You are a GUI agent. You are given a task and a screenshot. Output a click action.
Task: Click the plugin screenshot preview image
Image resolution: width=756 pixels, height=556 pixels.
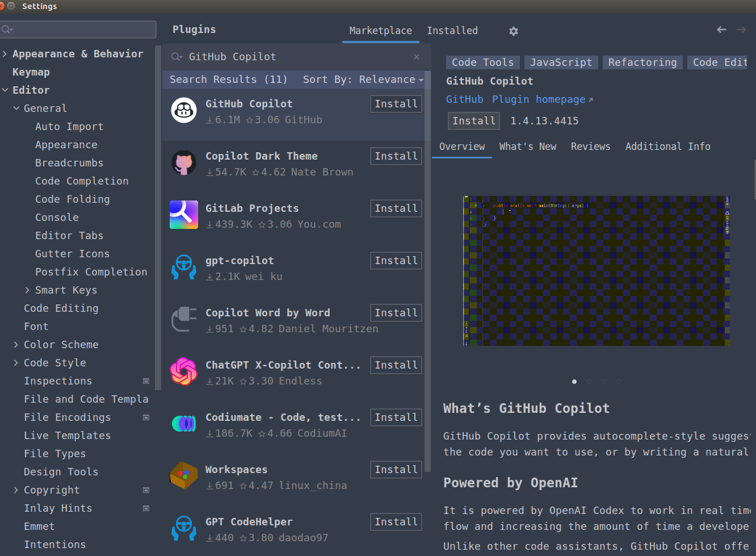click(597, 271)
